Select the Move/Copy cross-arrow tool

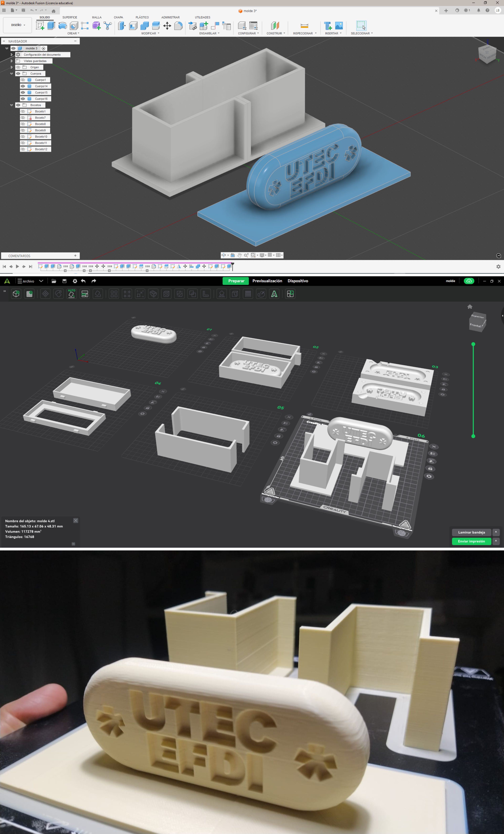pos(167,26)
